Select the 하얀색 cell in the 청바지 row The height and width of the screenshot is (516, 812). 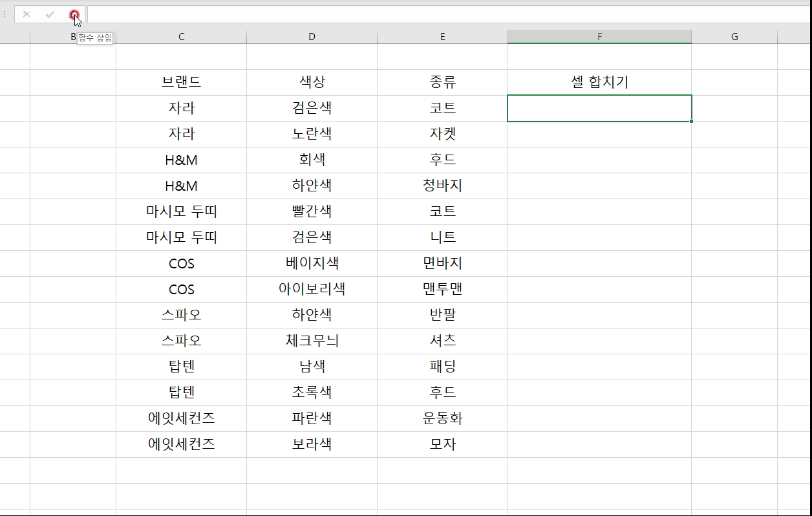pyautogui.click(x=312, y=186)
